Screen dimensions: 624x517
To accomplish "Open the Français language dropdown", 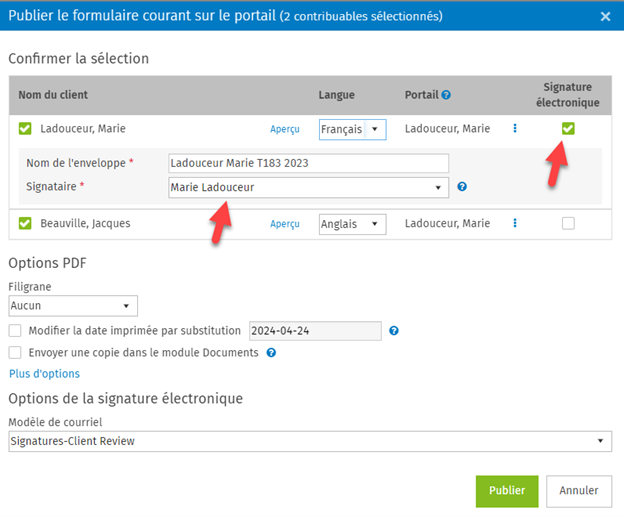I will pos(352,129).
